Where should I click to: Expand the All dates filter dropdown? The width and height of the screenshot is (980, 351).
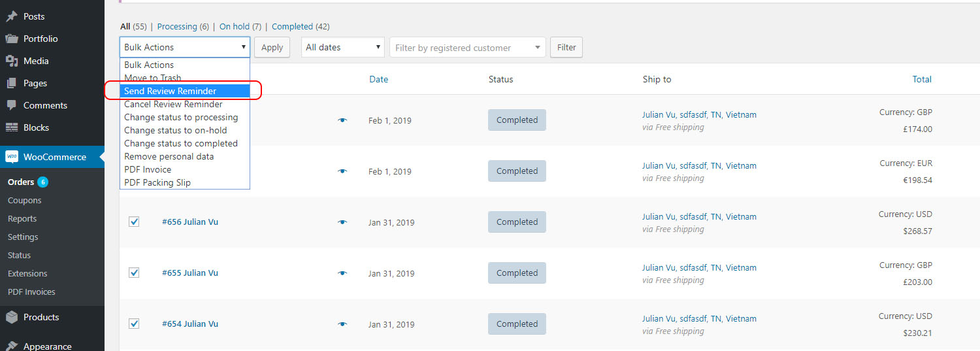click(342, 47)
